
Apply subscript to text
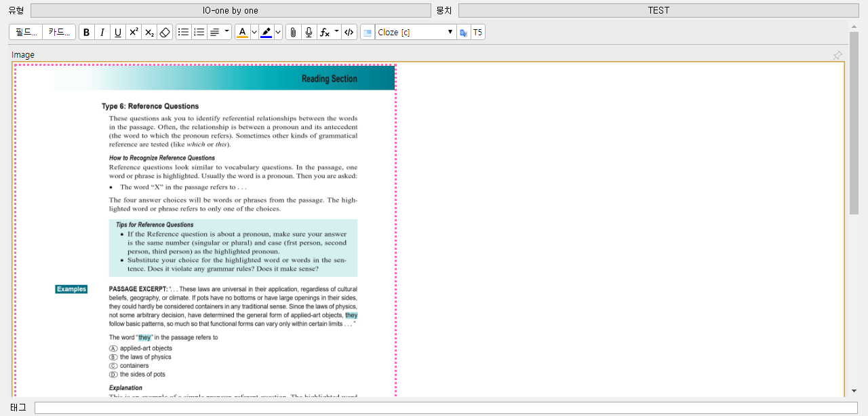[149, 32]
